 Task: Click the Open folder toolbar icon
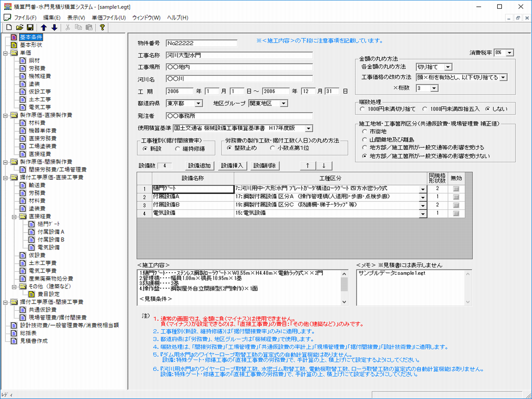click(19, 27)
